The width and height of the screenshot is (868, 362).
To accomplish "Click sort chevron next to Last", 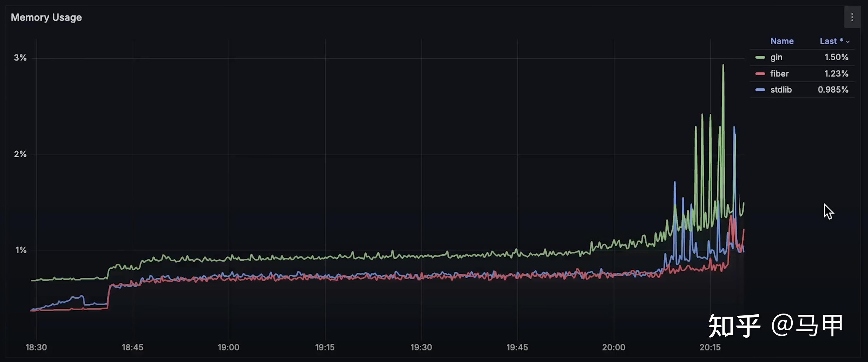I will tap(848, 41).
